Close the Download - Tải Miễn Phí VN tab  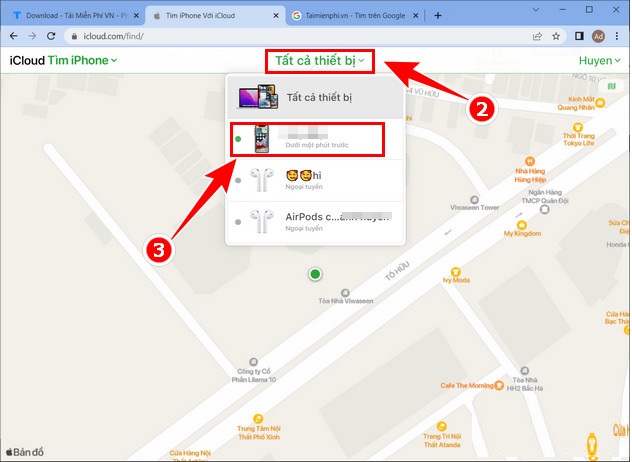(136, 16)
